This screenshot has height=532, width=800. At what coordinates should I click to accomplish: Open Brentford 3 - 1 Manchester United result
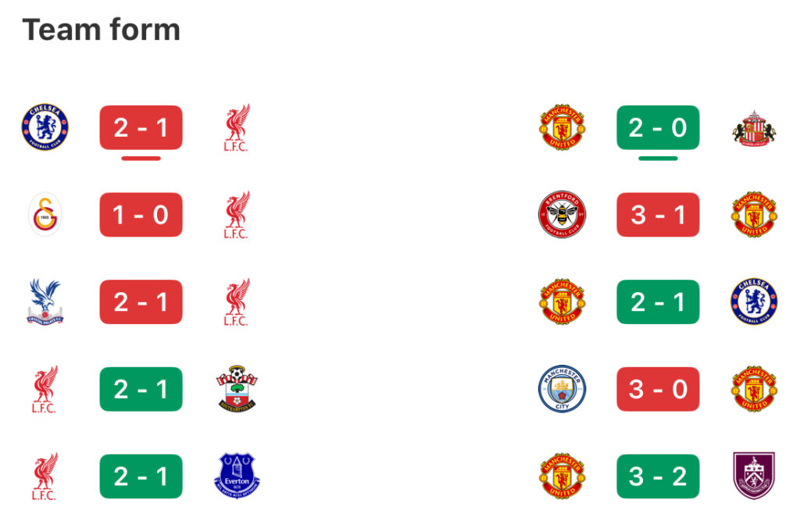point(658,214)
